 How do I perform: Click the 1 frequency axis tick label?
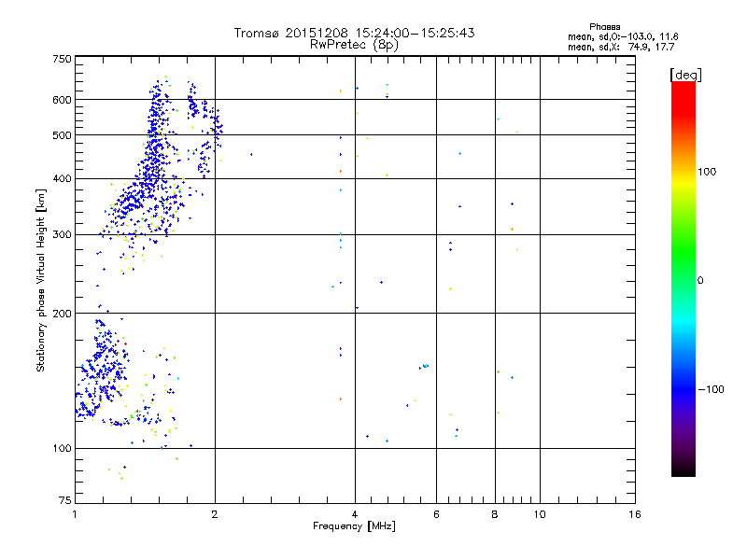coord(75,514)
